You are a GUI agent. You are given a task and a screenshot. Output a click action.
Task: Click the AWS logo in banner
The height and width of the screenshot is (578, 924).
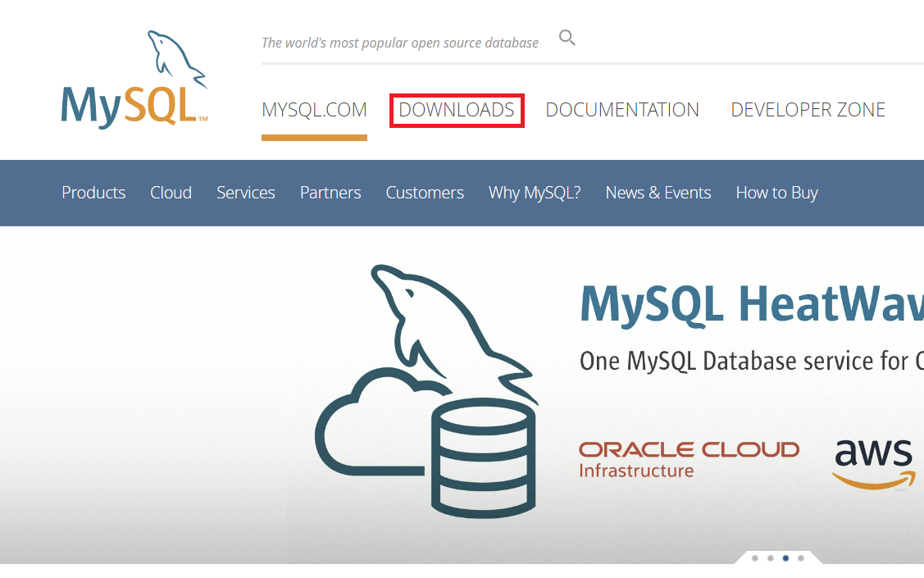(x=874, y=464)
